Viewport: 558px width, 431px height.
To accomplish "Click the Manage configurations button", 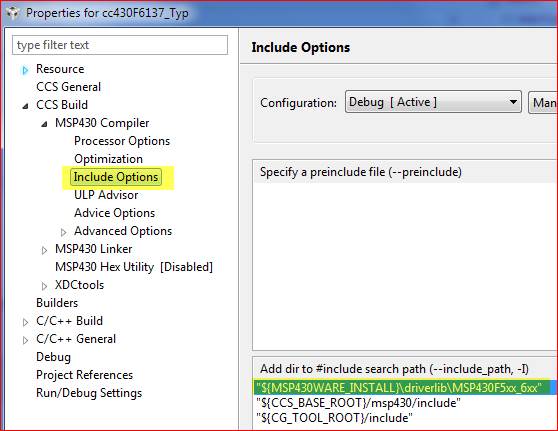I will (x=543, y=103).
